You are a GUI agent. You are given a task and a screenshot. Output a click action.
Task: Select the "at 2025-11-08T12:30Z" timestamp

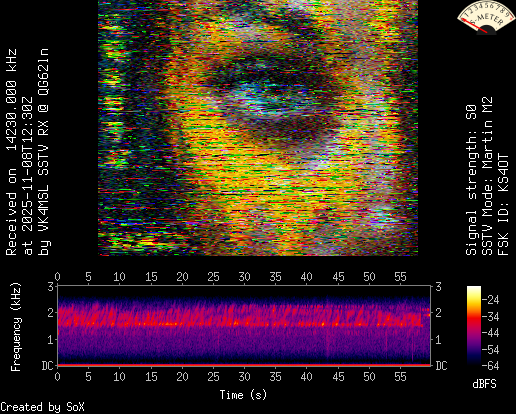coord(27,176)
